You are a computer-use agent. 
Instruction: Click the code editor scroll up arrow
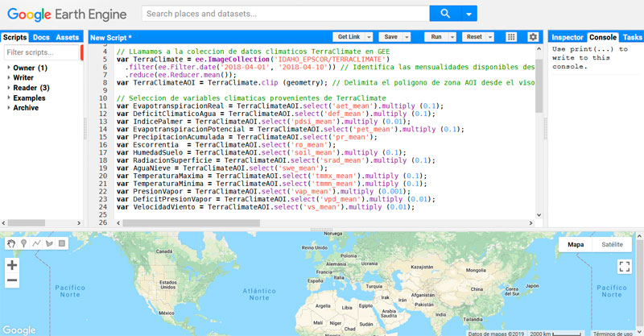(x=539, y=48)
